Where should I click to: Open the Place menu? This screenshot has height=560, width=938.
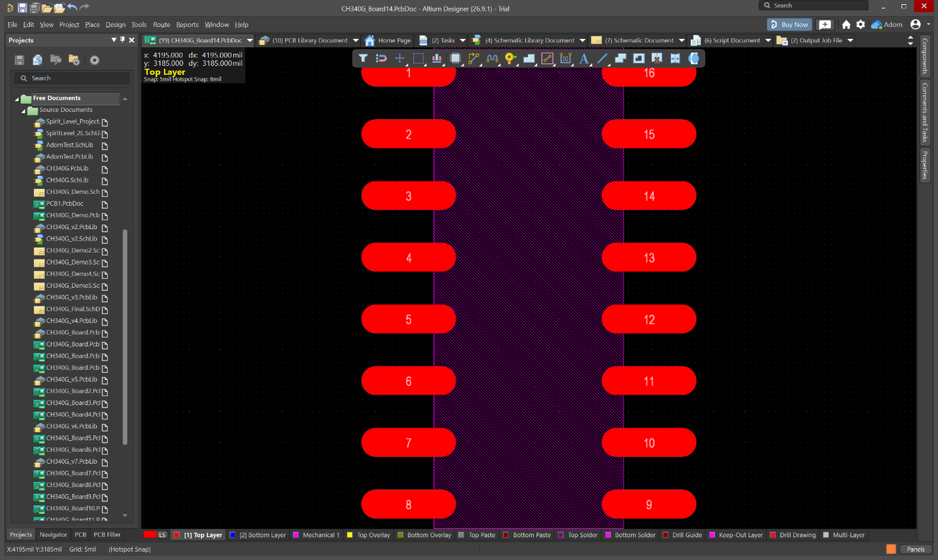coord(92,25)
